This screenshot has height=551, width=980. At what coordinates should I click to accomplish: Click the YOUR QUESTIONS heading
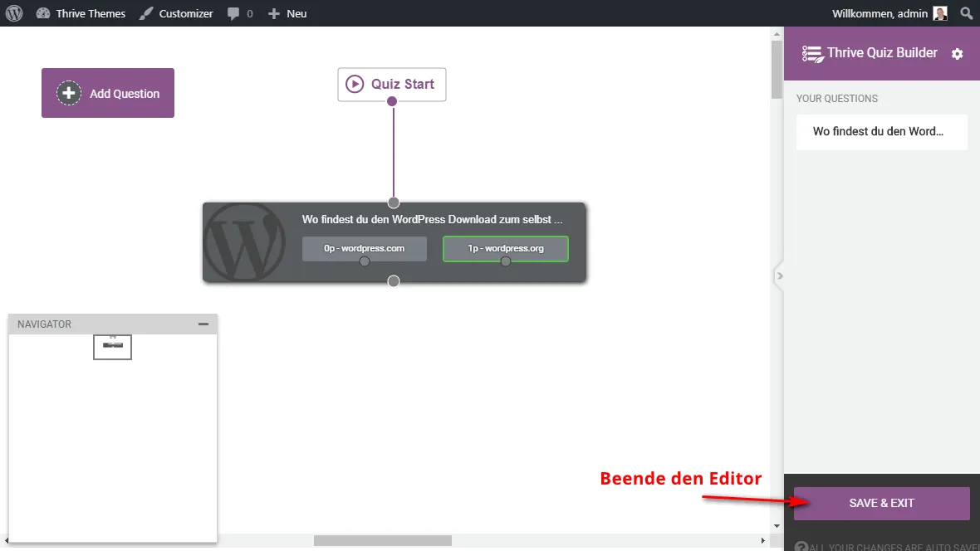837,99
